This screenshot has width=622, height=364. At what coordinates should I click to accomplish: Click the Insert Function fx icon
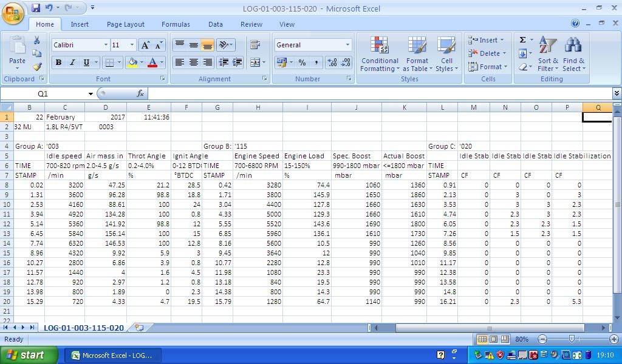140,93
